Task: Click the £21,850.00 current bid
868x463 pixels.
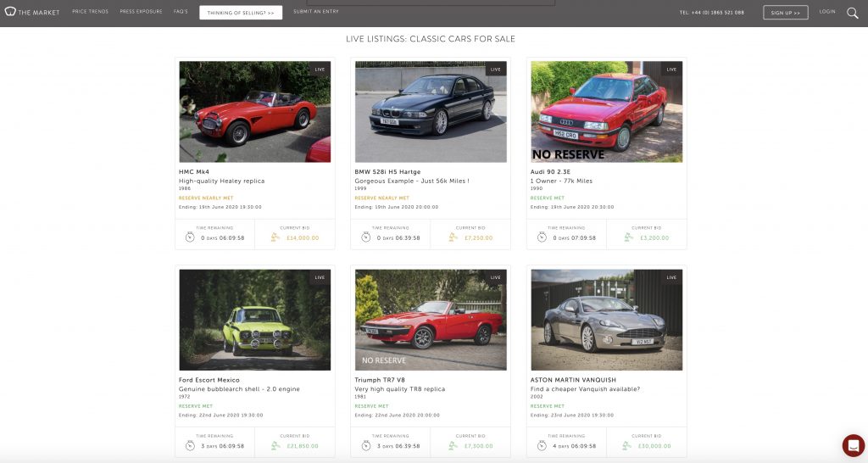Action: (x=303, y=446)
